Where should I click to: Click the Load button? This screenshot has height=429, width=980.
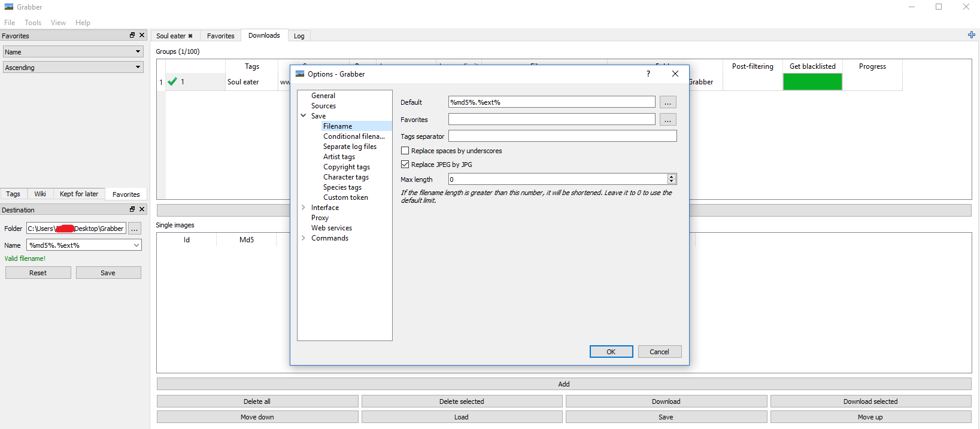point(462,417)
